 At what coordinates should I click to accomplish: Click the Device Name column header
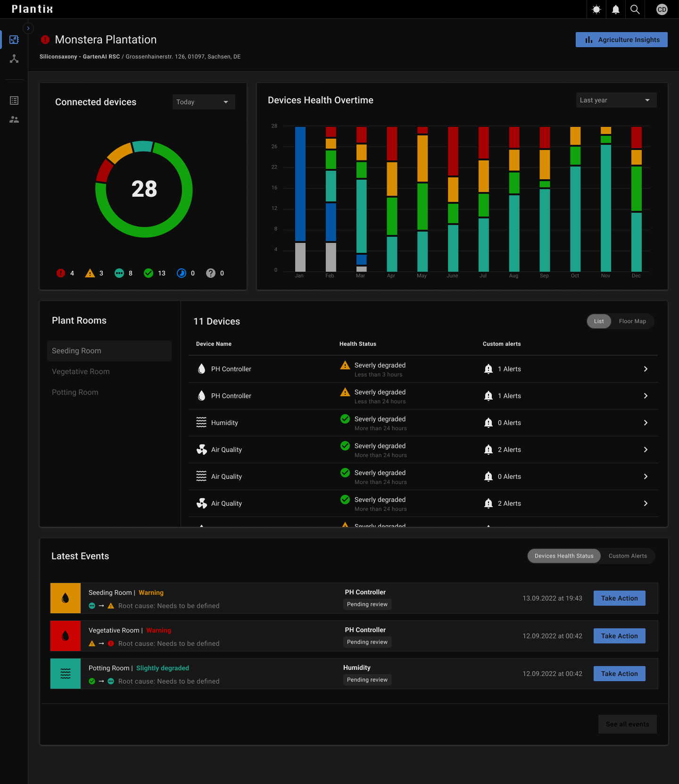point(214,344)
